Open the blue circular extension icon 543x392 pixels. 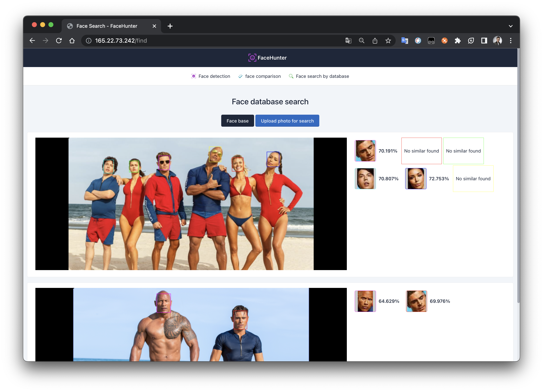click(x=418, y=41)
